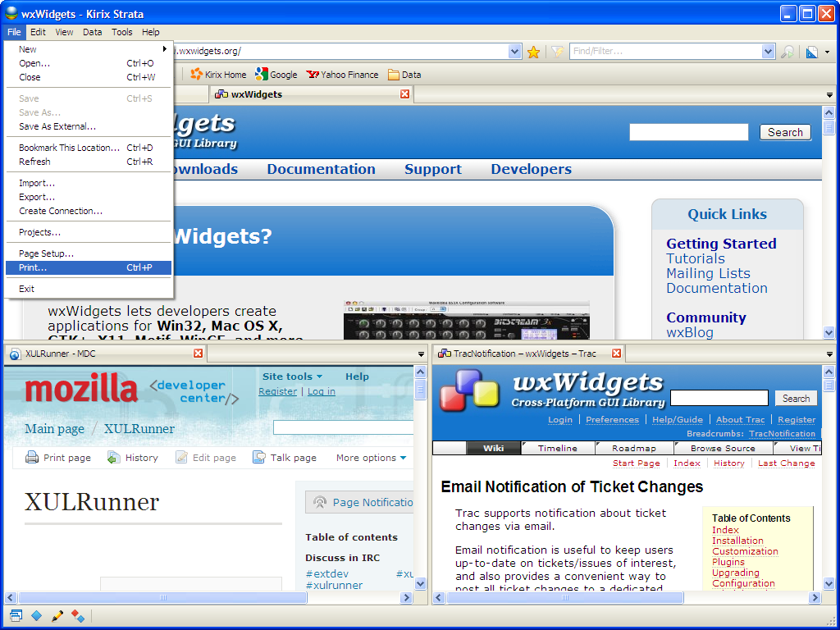
Task: Select Print... from the File menu
Action: pyautogui.click(x=89, y=267)
